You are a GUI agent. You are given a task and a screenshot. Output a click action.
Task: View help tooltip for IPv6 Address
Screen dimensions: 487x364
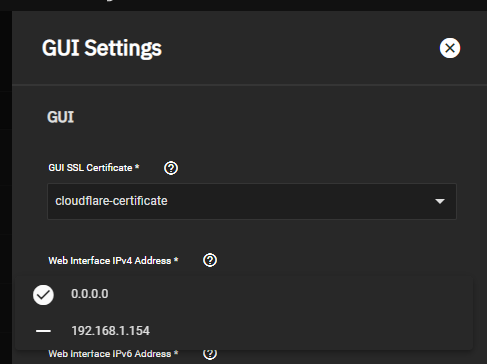[210, 353]
